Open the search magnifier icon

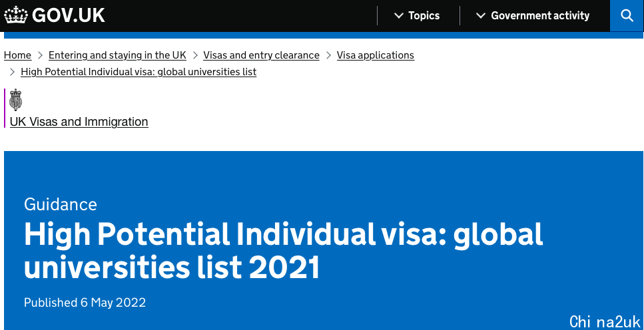[x=627, y=15]
